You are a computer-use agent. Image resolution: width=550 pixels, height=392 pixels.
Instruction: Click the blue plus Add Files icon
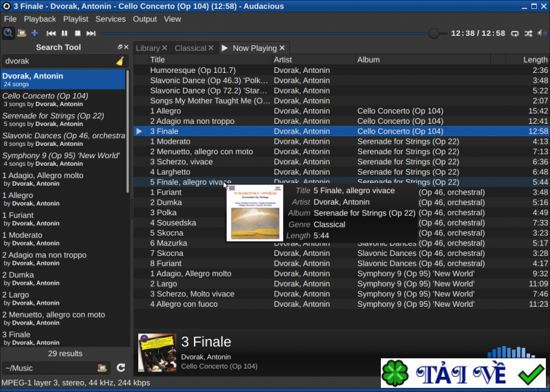(x=34, y=33)
